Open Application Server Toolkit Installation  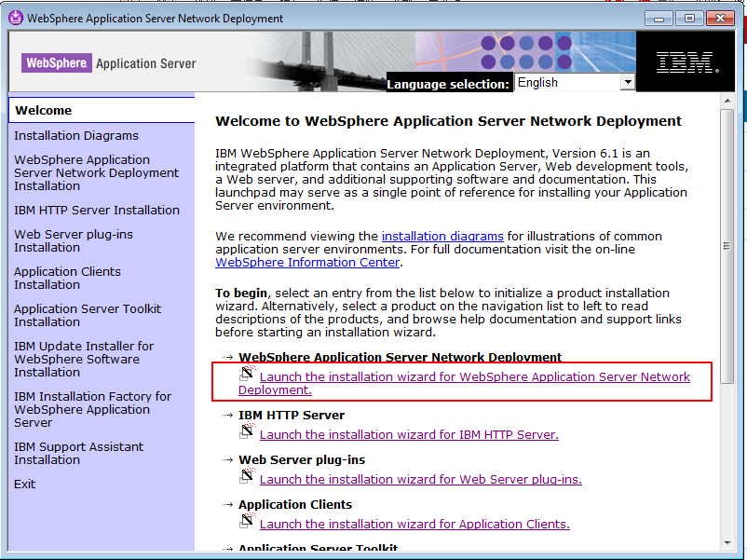[88, 315]
